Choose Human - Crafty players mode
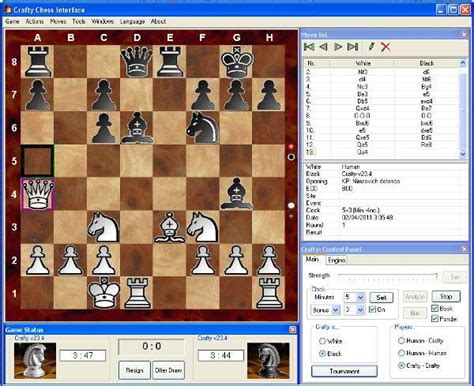Screen dimensions: 474x386 click(401, 341)
